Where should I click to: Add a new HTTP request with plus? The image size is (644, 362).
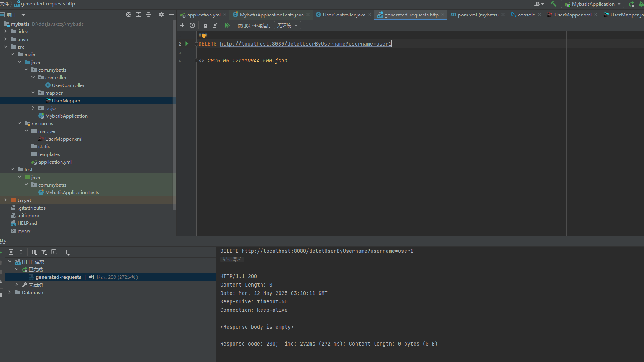click(x=182, y=25)
